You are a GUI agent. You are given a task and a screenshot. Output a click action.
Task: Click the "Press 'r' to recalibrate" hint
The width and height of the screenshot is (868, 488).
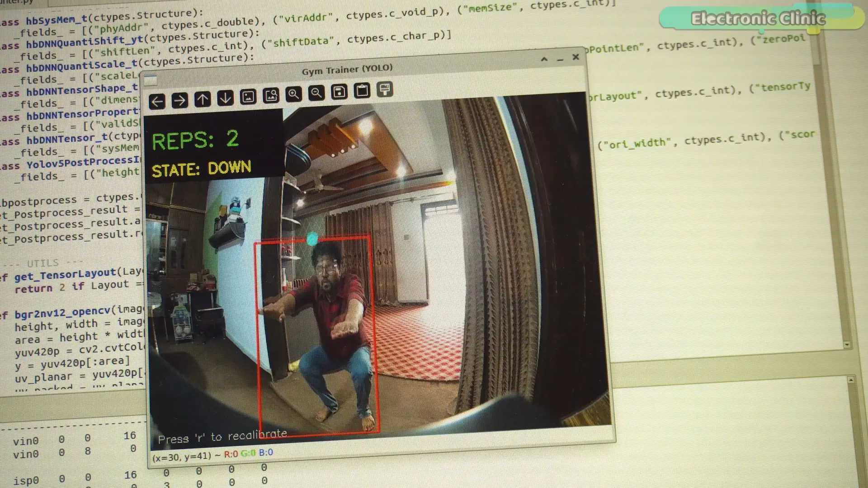click(x=222, y=437)
